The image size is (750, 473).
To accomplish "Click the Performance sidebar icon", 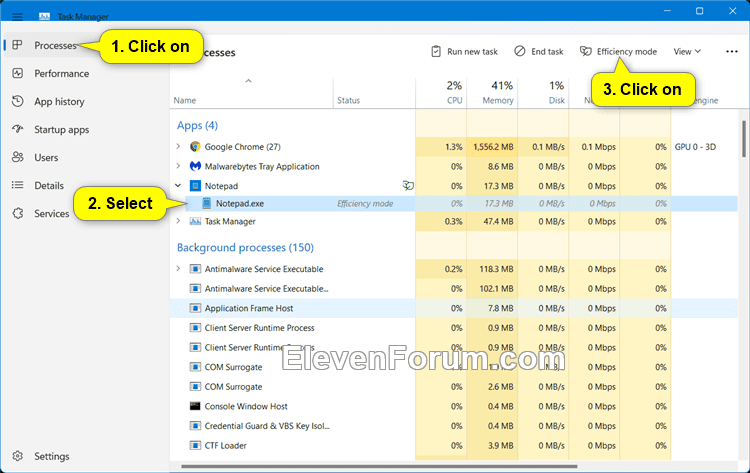I will pyautogui.click(x=18, y=73).
